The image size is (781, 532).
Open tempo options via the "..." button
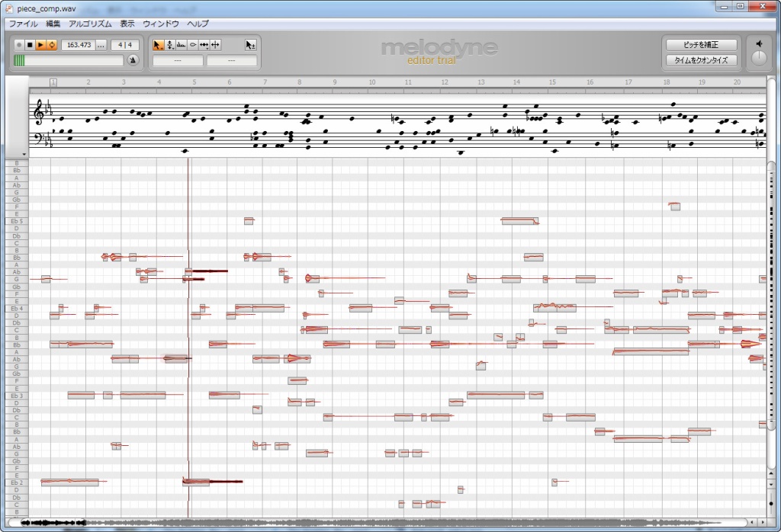101,45
